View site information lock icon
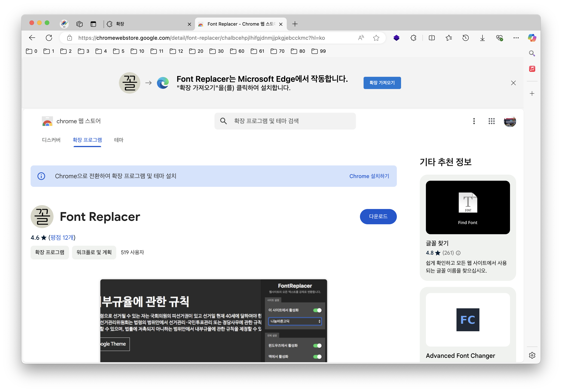This screenshot has height=392, width=562. (x=70, y=38)
